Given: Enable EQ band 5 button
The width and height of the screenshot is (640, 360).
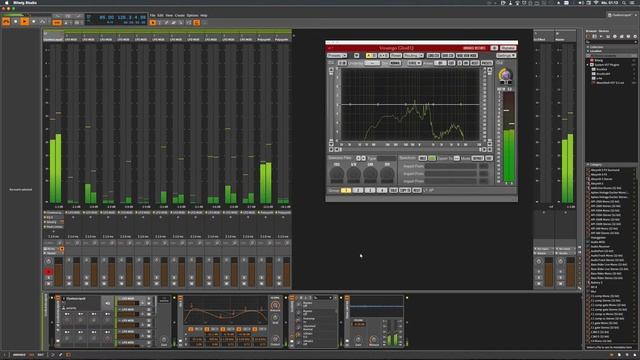Looking at the screenshot, I should [x=255, y=329].
